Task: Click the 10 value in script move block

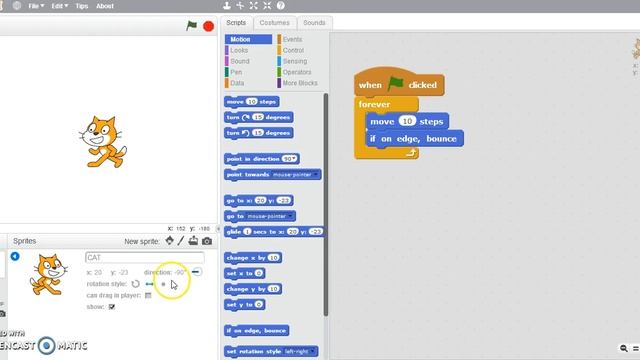Action: coord(407,121)
